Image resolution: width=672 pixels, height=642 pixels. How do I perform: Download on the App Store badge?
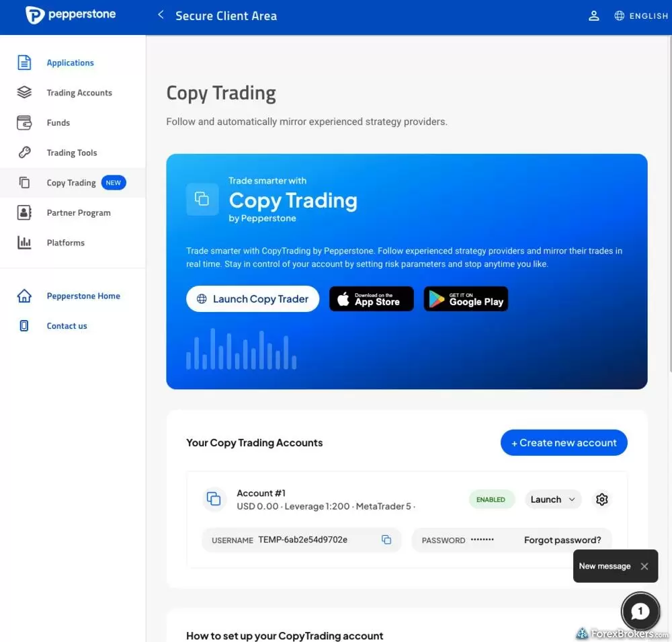371,298
